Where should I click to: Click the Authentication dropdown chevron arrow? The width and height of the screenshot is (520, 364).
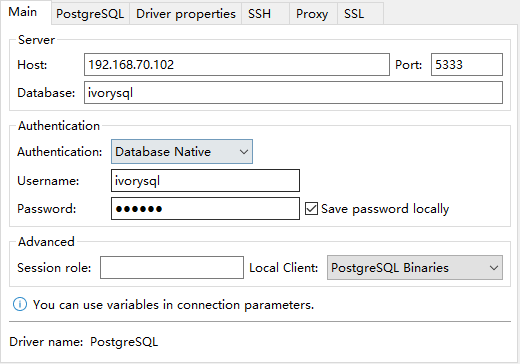[244, 152]
